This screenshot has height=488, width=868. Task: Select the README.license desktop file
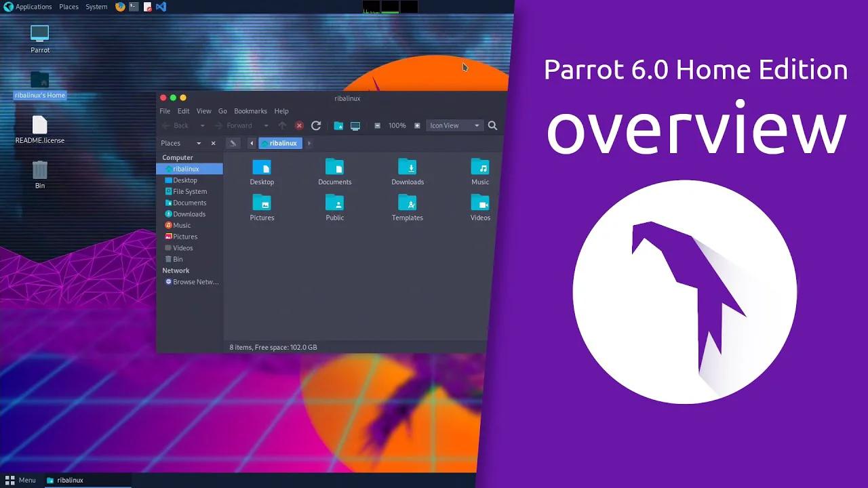tap(40, 130)
